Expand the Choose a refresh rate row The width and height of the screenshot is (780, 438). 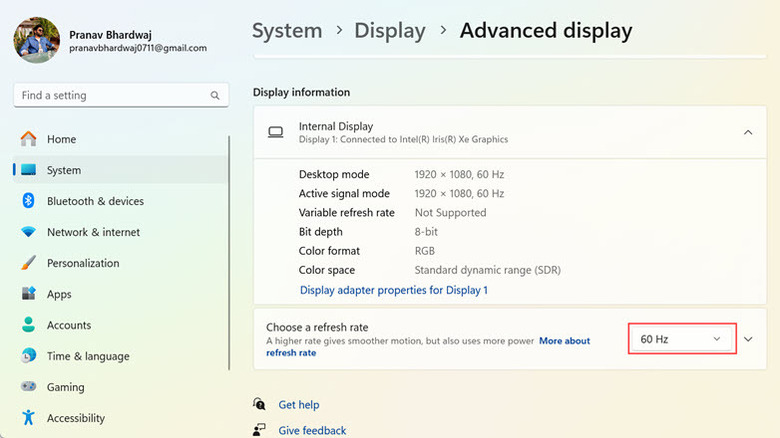click(748, 340)
